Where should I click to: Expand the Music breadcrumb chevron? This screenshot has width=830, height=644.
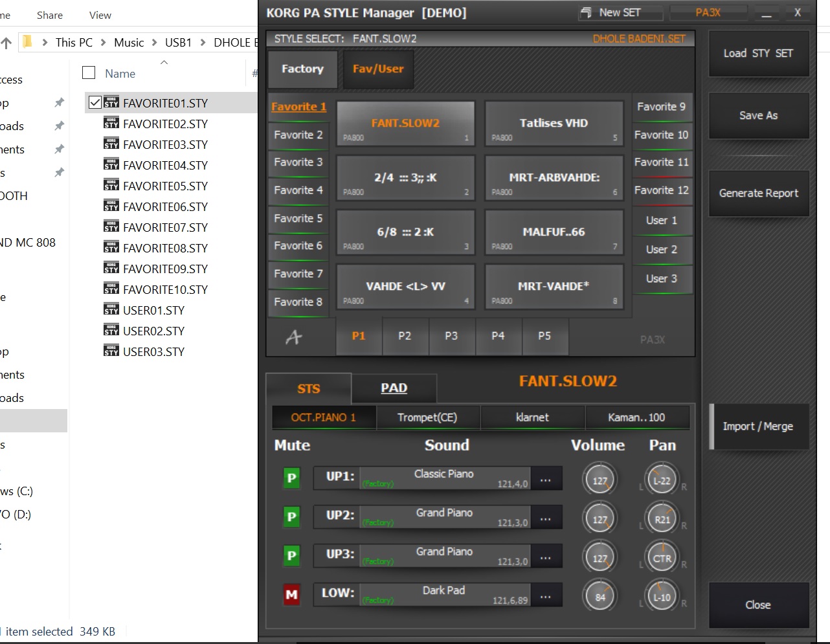(x=155, y=43)
